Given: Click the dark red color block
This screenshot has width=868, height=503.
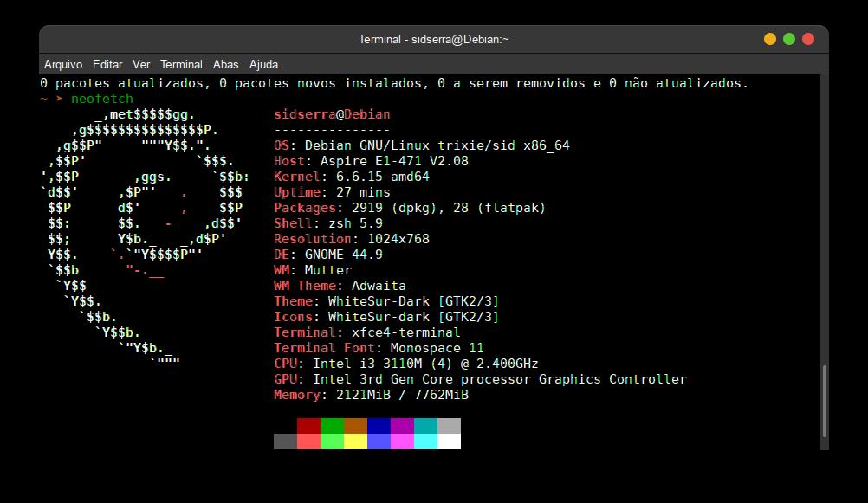Looking at the screenshot, I should tap(308, 426).
